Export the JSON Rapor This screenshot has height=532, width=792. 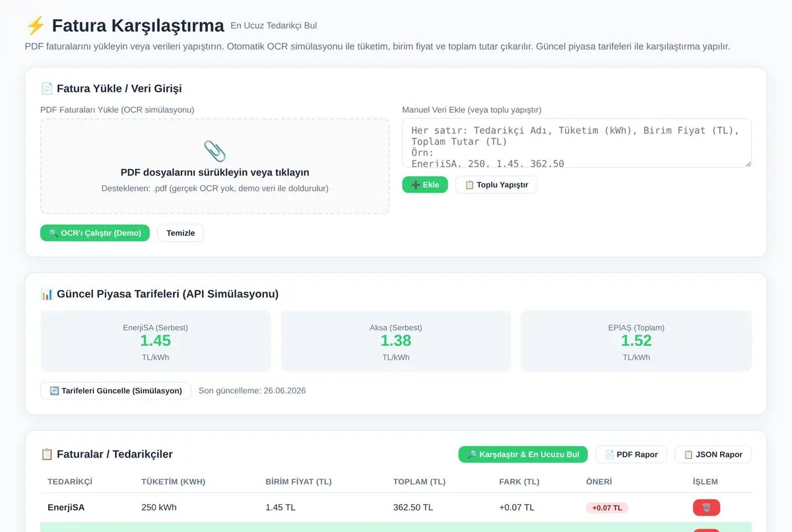[713, 454]
